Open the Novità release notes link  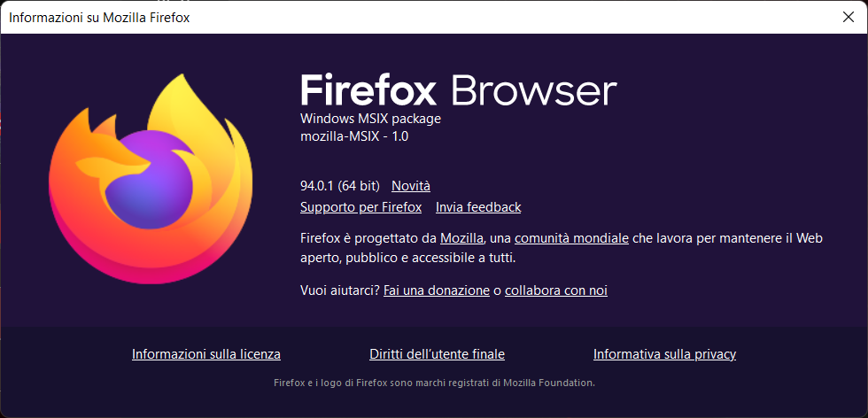(x=411, y=186)
